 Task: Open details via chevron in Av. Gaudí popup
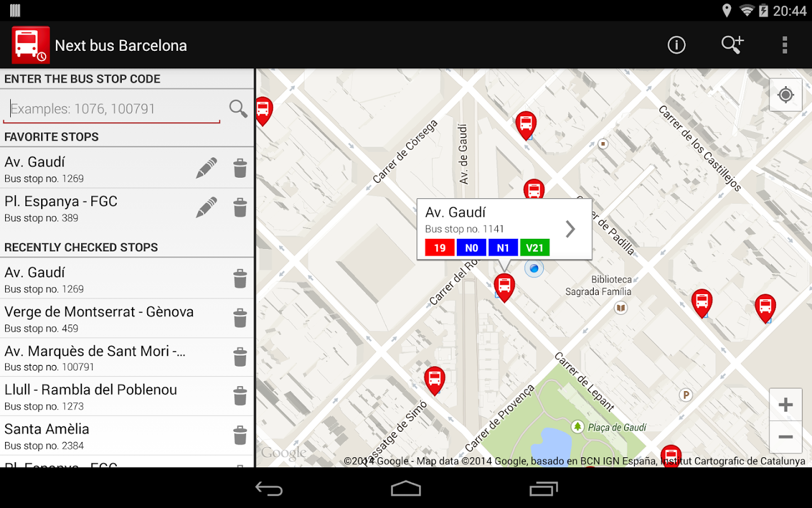coord(570,229)
